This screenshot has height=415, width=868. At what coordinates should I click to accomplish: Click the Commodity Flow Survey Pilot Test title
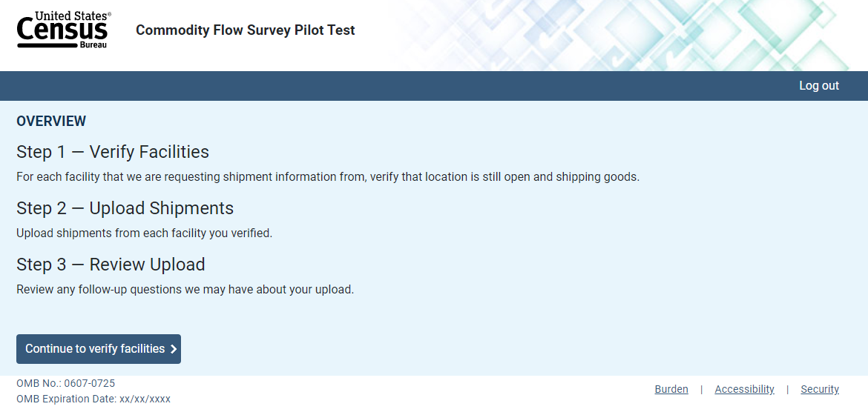click(x=245, y=30)
